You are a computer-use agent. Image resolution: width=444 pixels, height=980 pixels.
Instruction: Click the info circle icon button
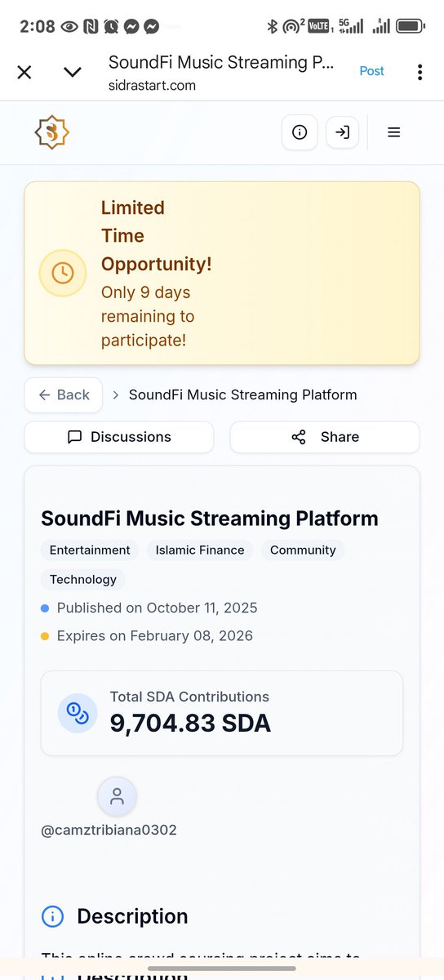pos(300,132)
